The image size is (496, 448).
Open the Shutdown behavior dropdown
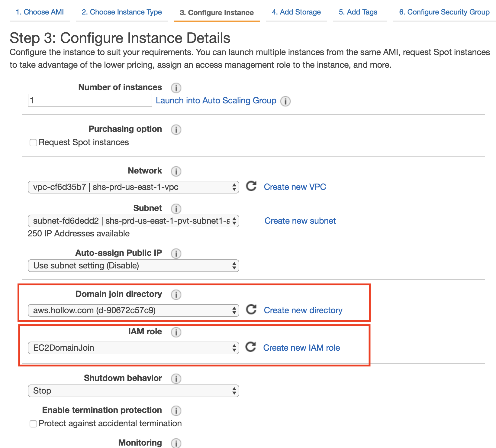[133, 391]
